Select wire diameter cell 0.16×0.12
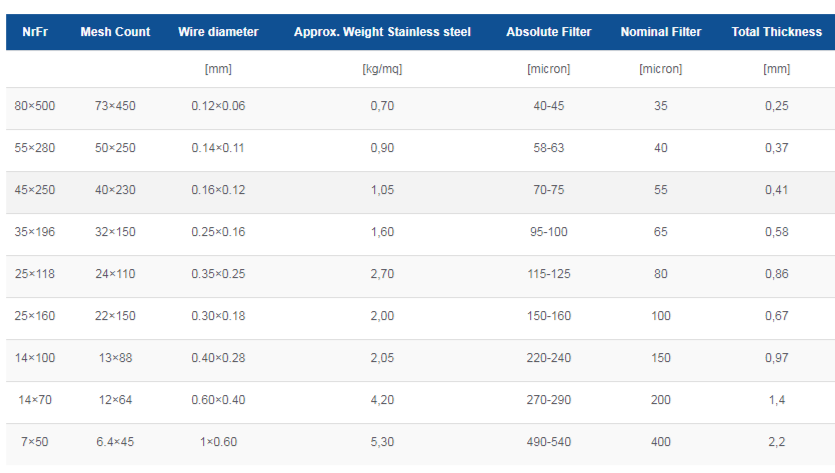The width and height of the screenshot is (835, 473). (x=218, y=190)
